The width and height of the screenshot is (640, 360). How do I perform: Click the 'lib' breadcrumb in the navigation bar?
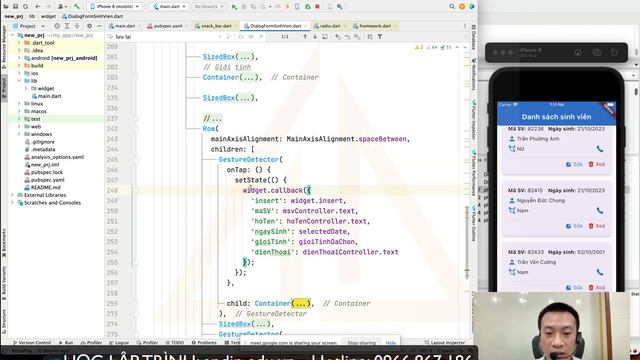pos(32,16)
